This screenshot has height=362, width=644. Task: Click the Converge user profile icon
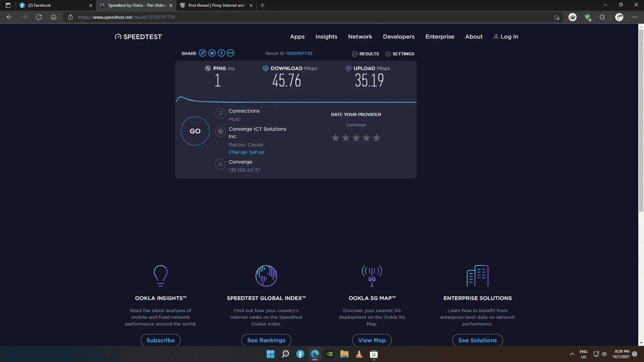[x=220, y=164]
